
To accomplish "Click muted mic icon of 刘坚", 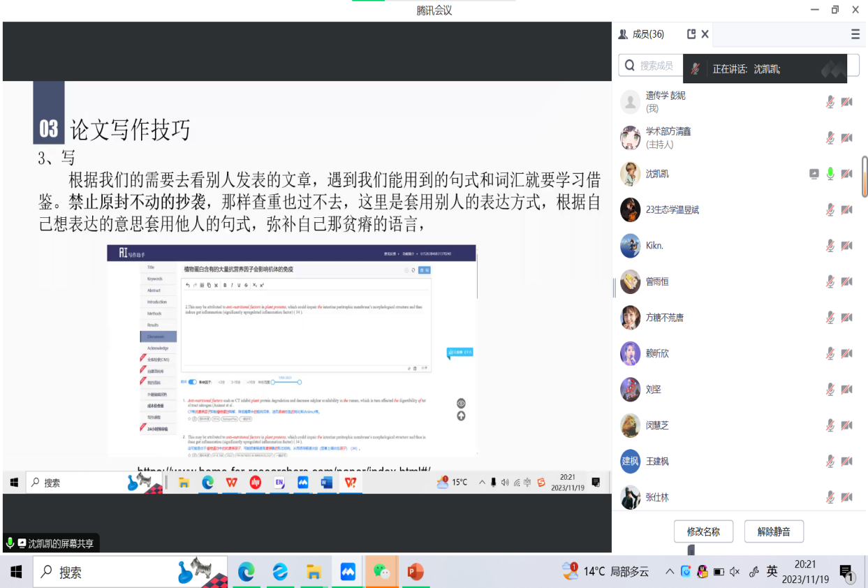I will point(830,390).
